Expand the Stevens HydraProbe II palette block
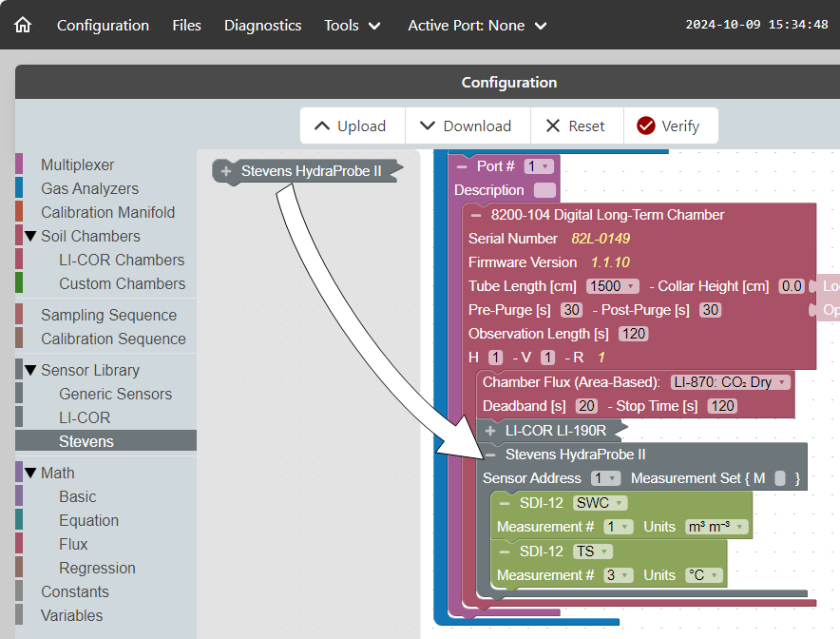The image size is (840, 639). click(x=226, y=171)
